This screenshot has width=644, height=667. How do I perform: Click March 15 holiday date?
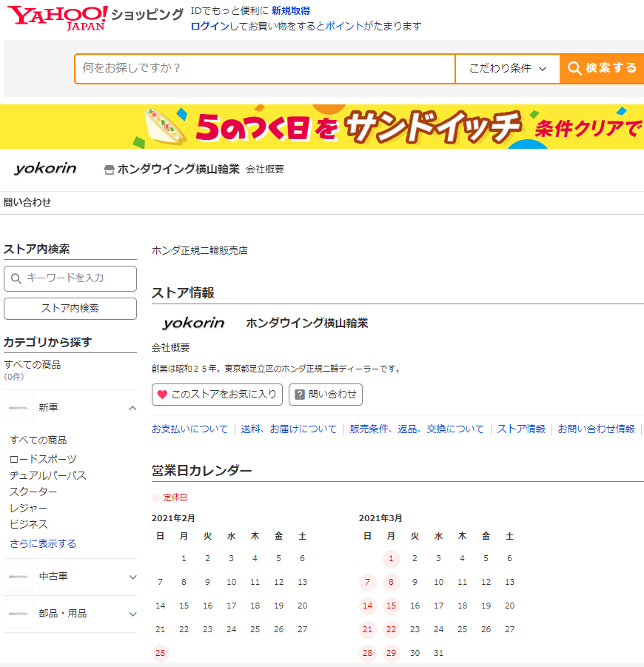coord(392,606)
